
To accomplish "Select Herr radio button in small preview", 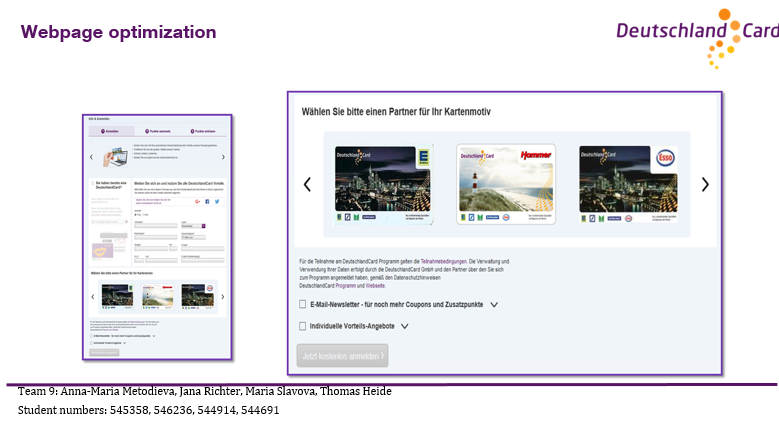I will pyautogui.click(x=143, y=215).
